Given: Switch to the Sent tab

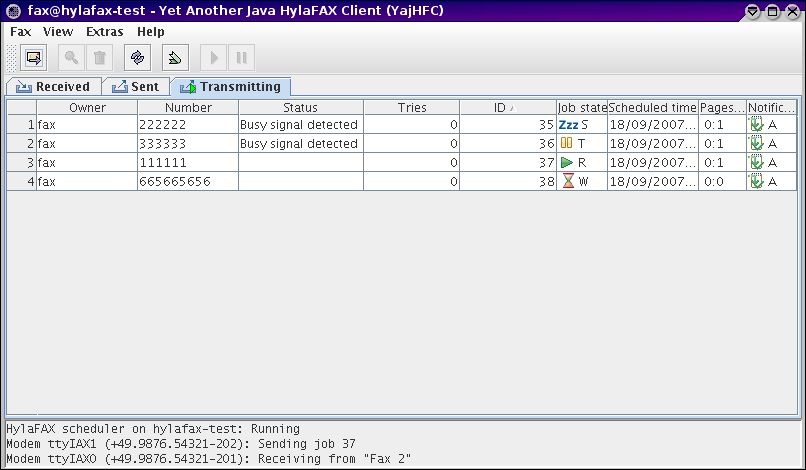Looking at the screenshot, I should coord(136,87).
